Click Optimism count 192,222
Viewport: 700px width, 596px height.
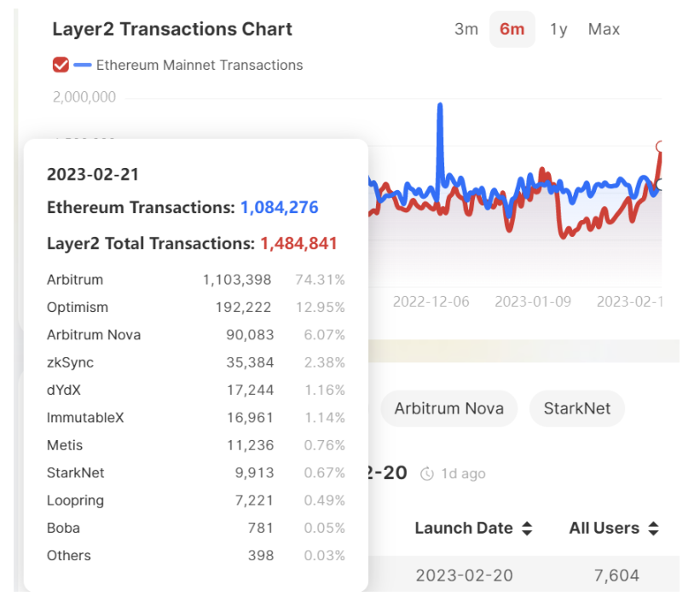(243, 308)
